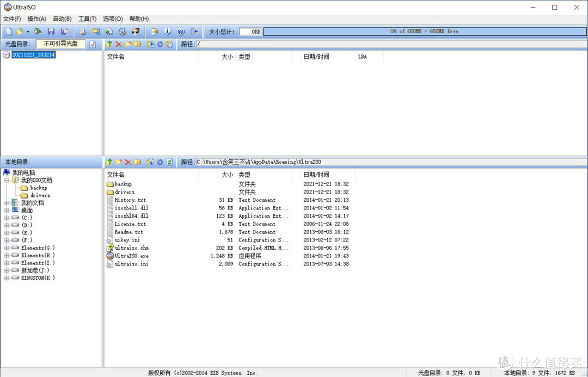Click the disc capacity progress bar
Viewport: 588px width, 377px height.
click(x=424, y=32)
